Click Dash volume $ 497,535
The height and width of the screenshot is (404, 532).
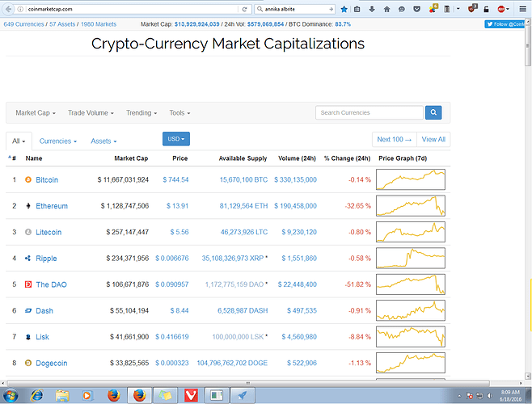pos(302,310)
